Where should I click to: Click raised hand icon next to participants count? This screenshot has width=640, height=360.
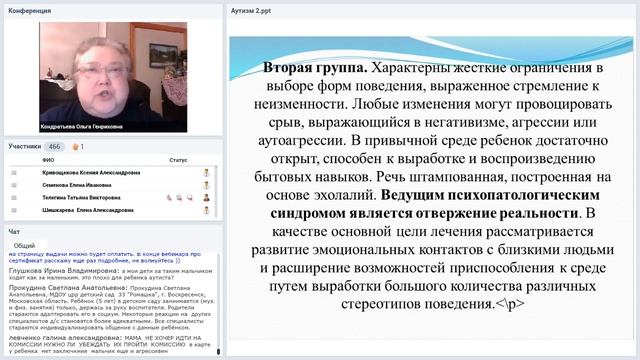(x=75, y=147)
